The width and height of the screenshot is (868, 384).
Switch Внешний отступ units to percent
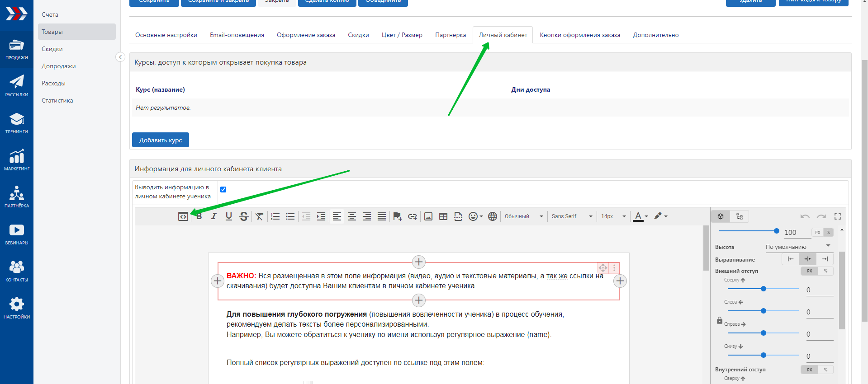tap(825, 271)
